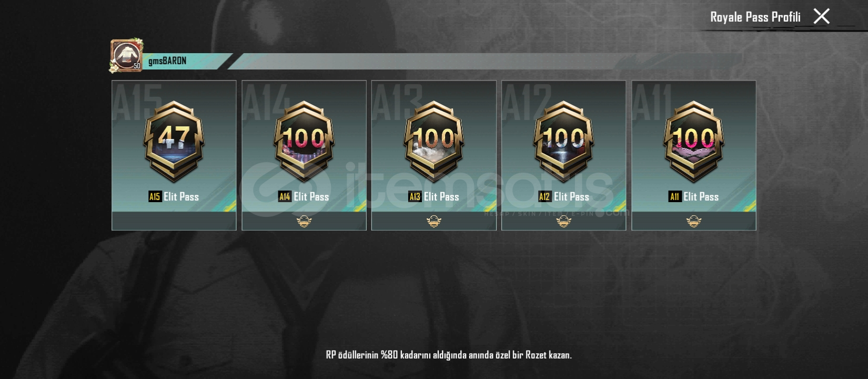Tap the helmet emblem under A14 card
The width and height of the screenshot is (868, 379).
304,221
